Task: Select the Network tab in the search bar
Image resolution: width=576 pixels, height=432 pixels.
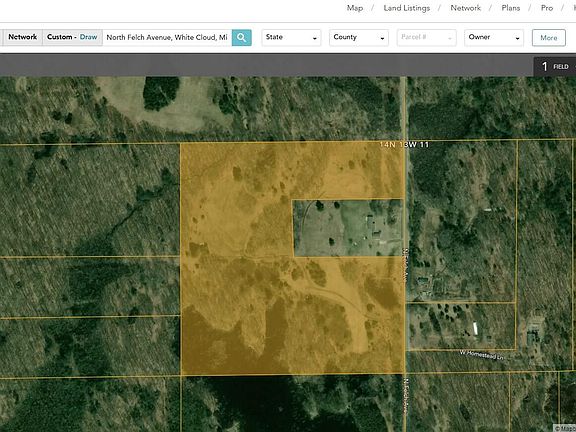Action: point(23,37)
